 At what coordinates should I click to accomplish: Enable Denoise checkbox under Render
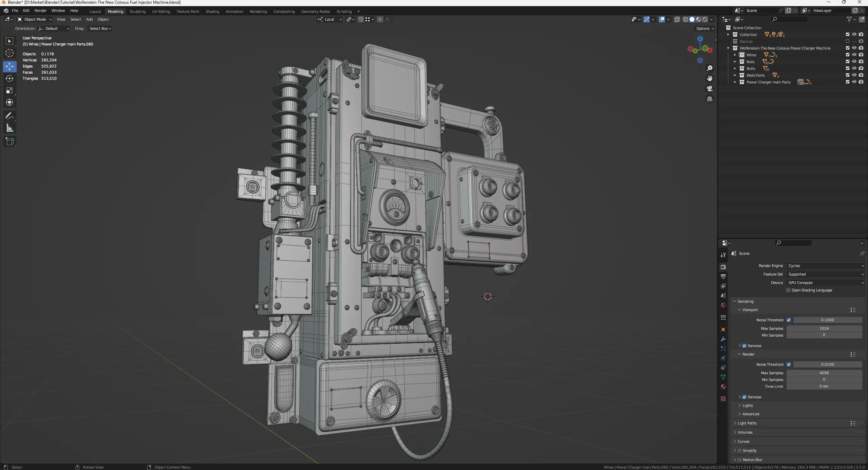click(744, 396)
